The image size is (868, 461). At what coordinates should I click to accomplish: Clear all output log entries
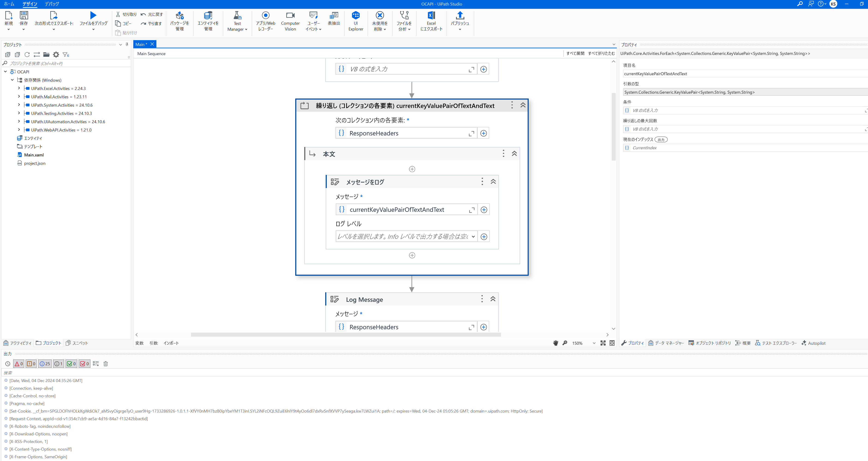[x=105, y=364]
